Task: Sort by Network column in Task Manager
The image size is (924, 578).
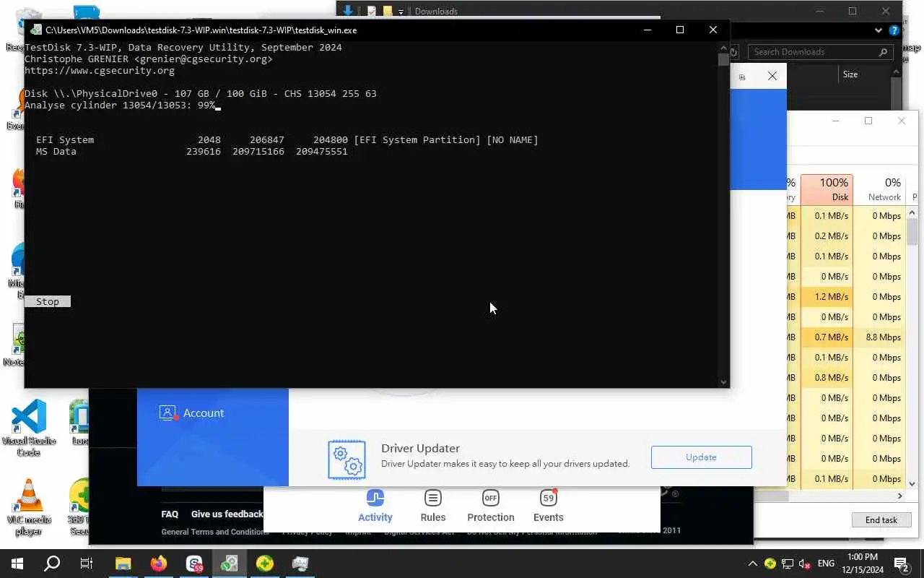Action: coord(880,189)
